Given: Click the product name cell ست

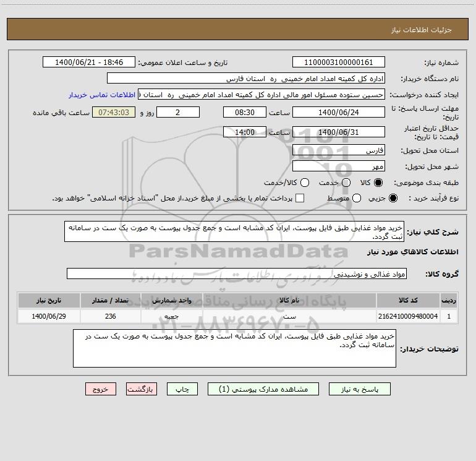Looking at the screenshot, I should tap(289, 316).
